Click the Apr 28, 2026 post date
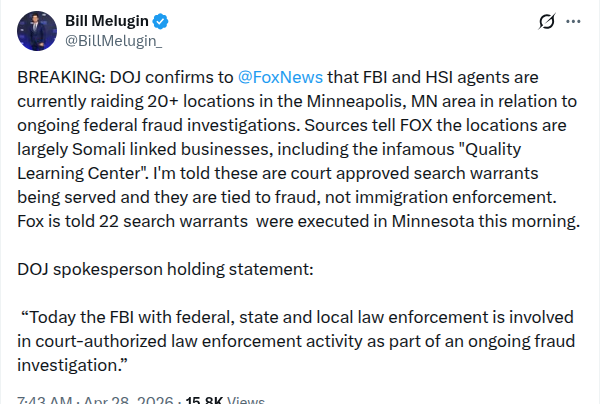This screenshot has width=603, height=404. click(x=127, y=399)
